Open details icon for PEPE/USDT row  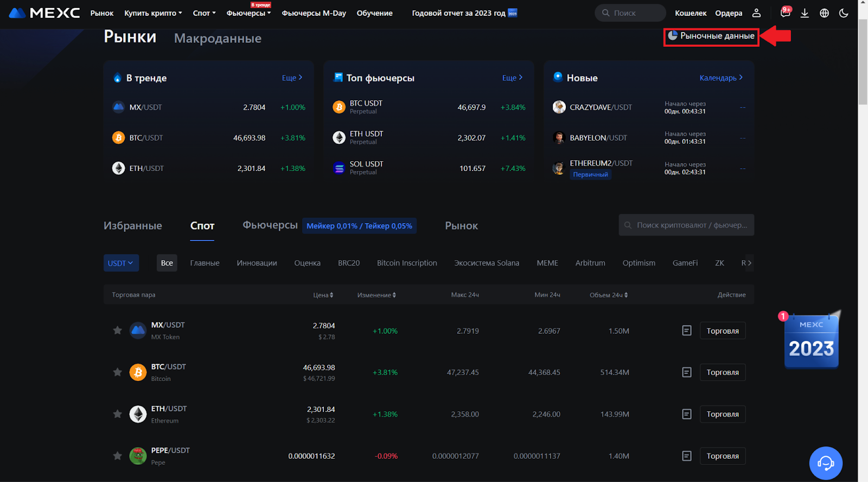point(687,456)
